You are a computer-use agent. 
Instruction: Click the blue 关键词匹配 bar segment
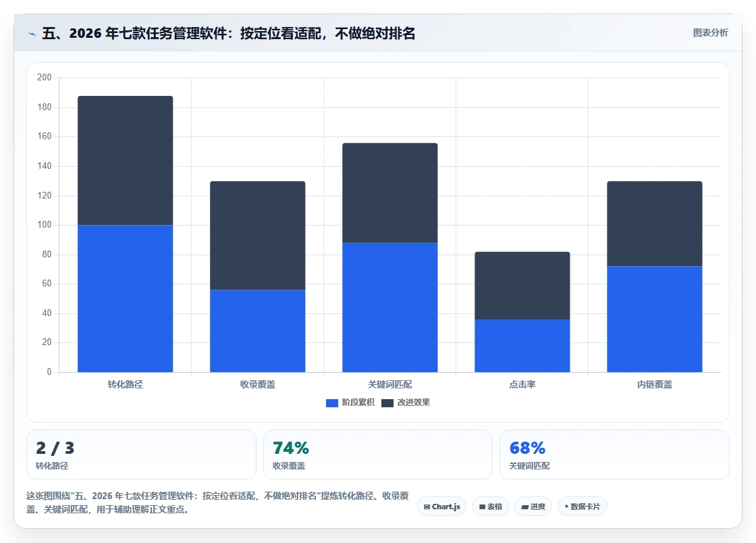390,307
